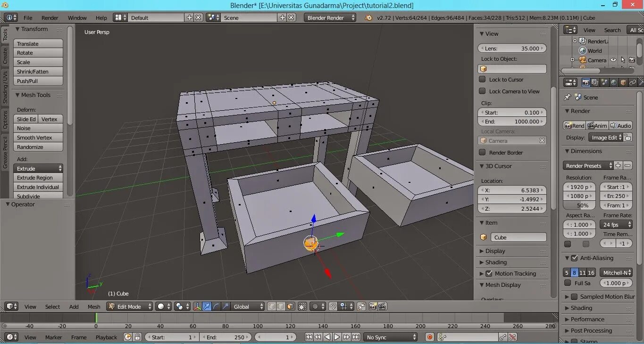Open the Mesh menu in 3D view header
644x344 pixels.
pos(94,306)
